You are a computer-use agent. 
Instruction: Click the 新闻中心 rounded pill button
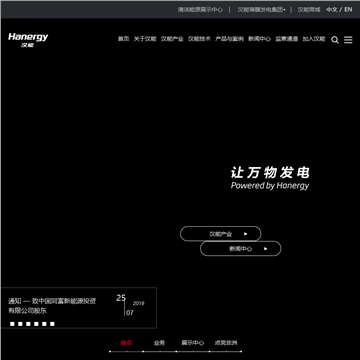click(x=241, y=249)
